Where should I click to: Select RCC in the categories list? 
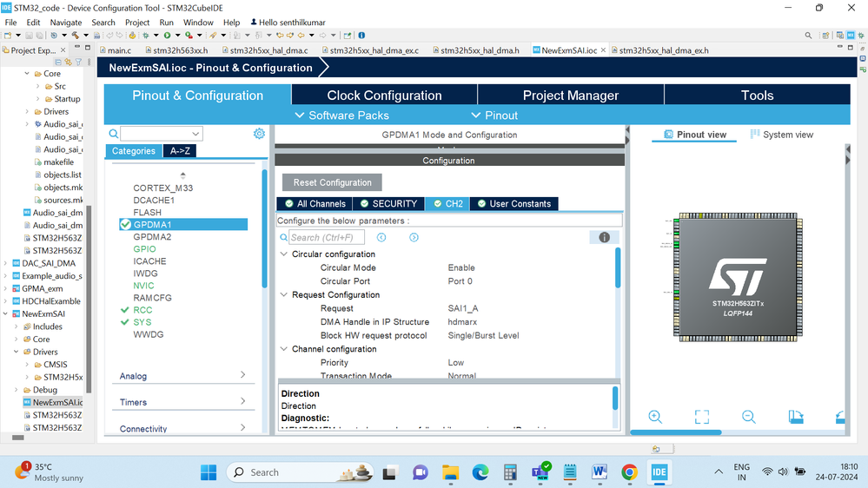pos(142,310)
